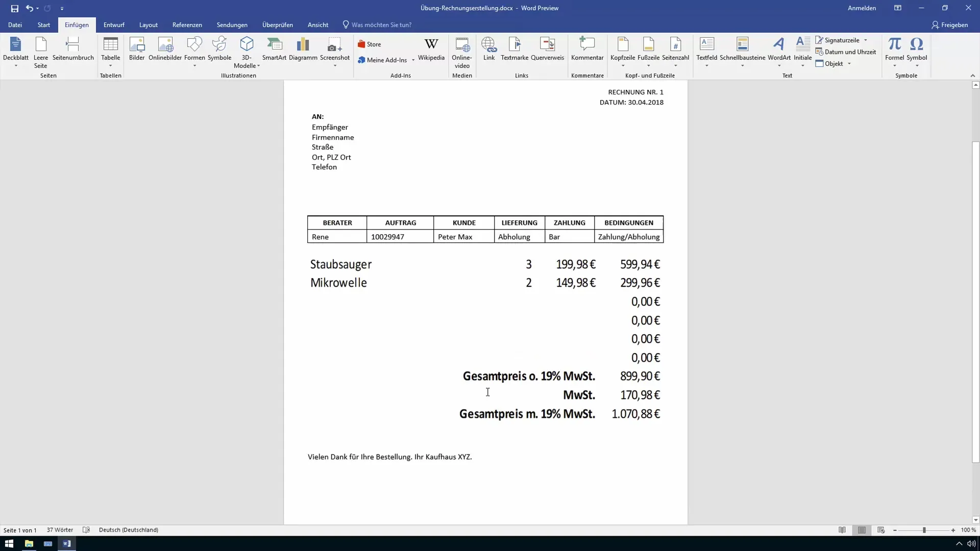
Task: Open the Formen shapes gallery
Action: coord(194,53)
